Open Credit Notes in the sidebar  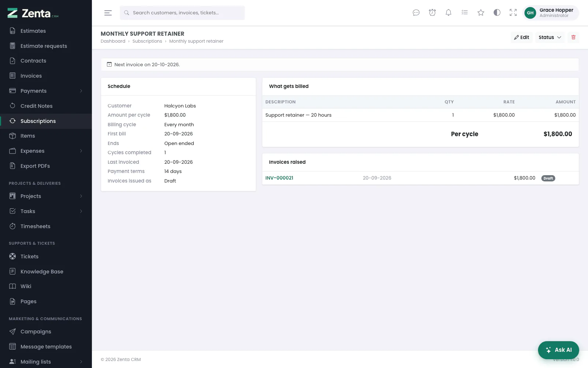[46, 106]
